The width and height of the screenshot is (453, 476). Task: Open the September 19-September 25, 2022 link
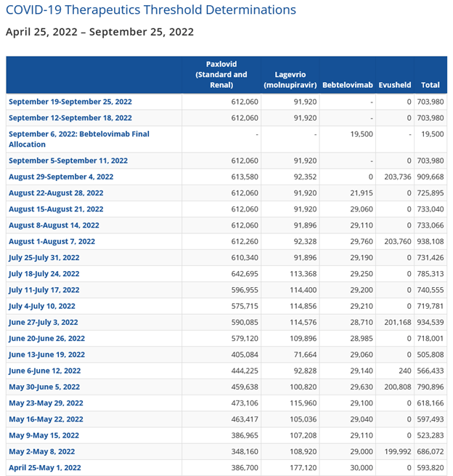click(70, 102)
